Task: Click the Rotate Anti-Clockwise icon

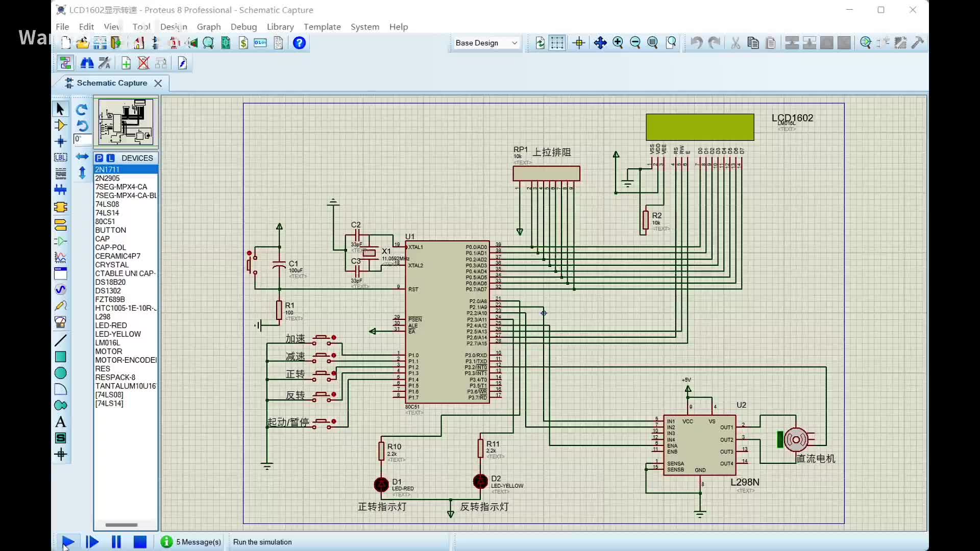Action: (x=82, y=126)
